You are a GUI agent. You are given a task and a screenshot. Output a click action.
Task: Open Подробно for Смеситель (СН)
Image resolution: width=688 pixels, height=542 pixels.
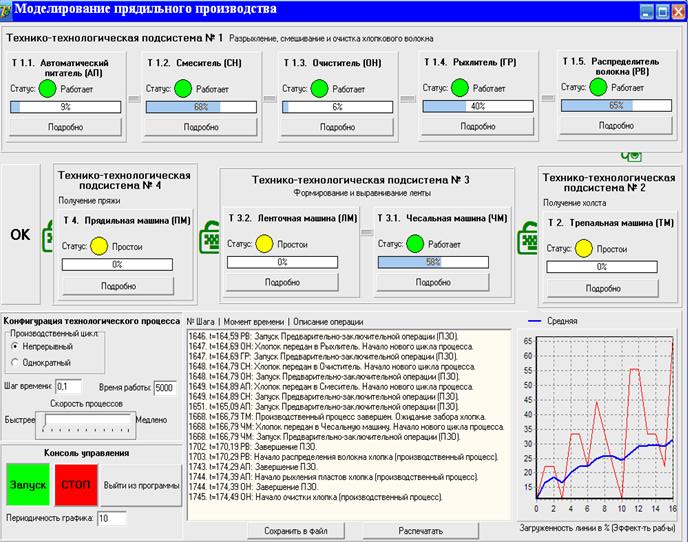201,127
